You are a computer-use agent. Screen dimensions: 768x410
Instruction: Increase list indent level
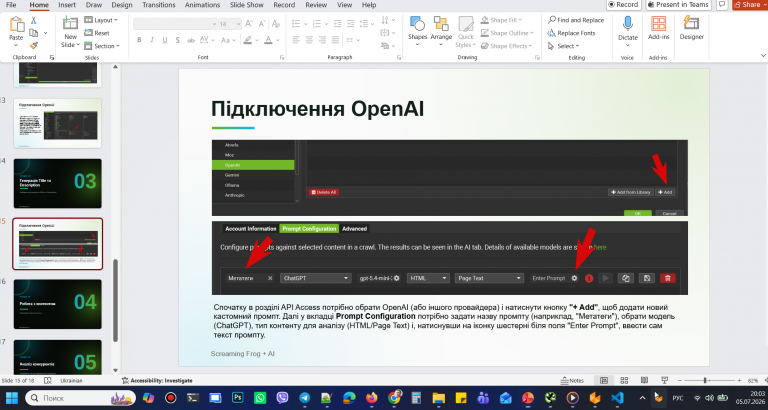tap(350, 24)
